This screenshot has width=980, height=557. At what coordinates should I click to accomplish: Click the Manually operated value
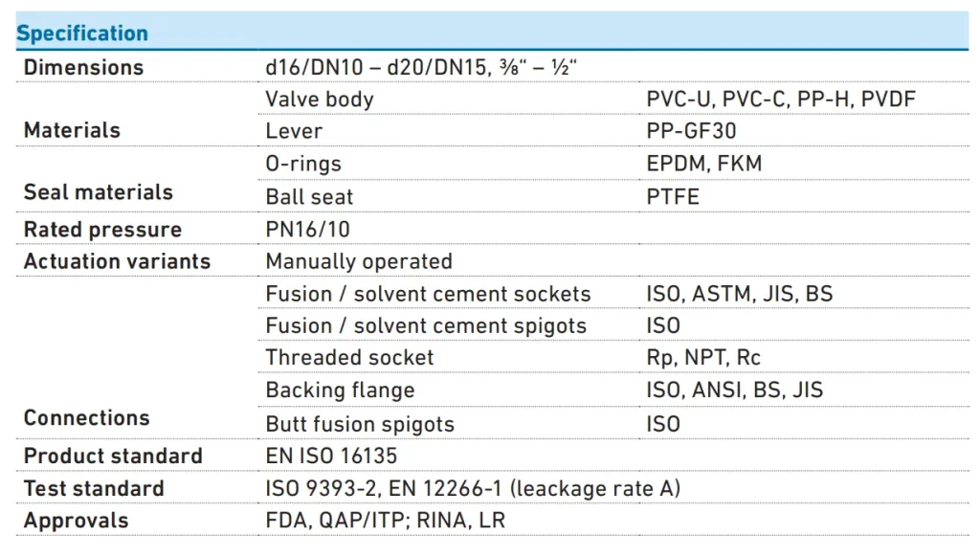(359, 261)
